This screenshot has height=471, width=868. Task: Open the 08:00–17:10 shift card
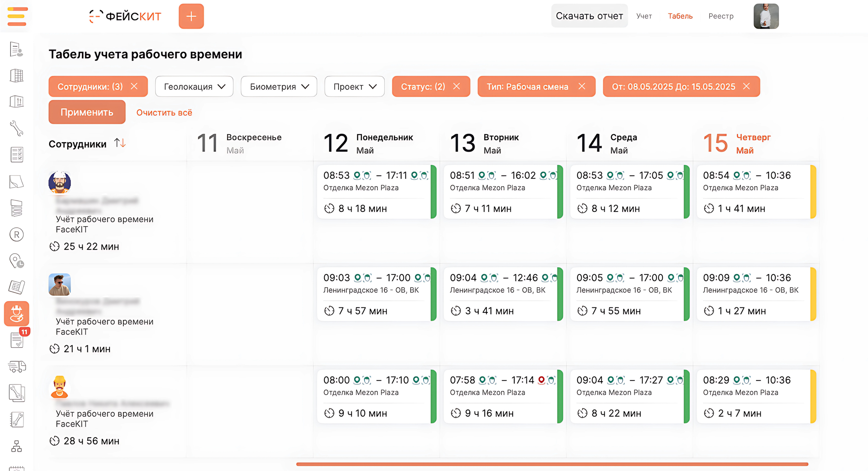click(377, 397)
